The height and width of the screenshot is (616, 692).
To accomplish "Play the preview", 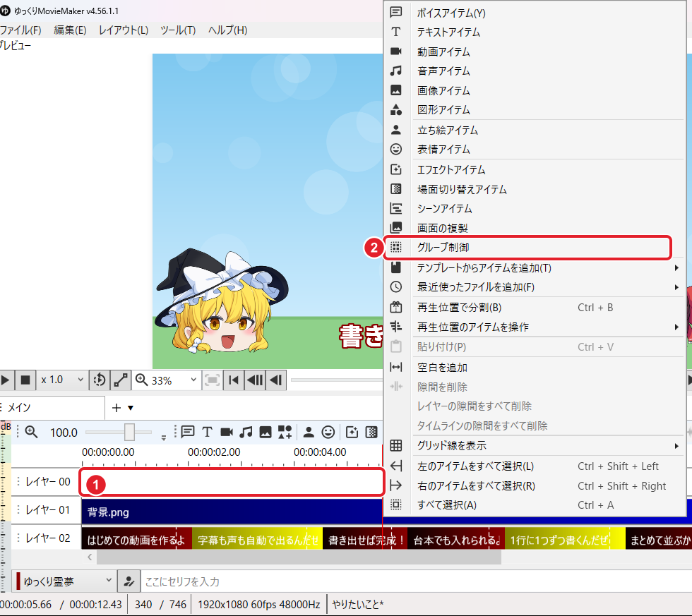I will coord(6,380).
